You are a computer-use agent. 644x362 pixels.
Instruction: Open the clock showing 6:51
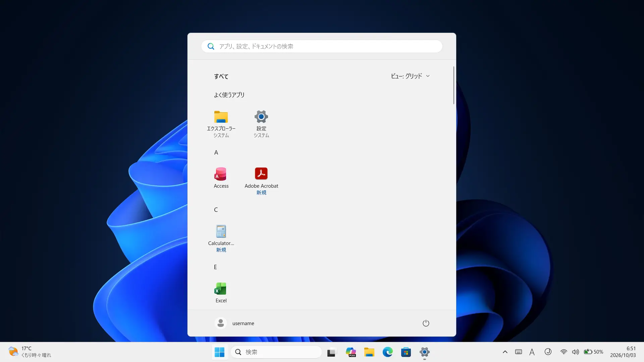coord(623,352)
